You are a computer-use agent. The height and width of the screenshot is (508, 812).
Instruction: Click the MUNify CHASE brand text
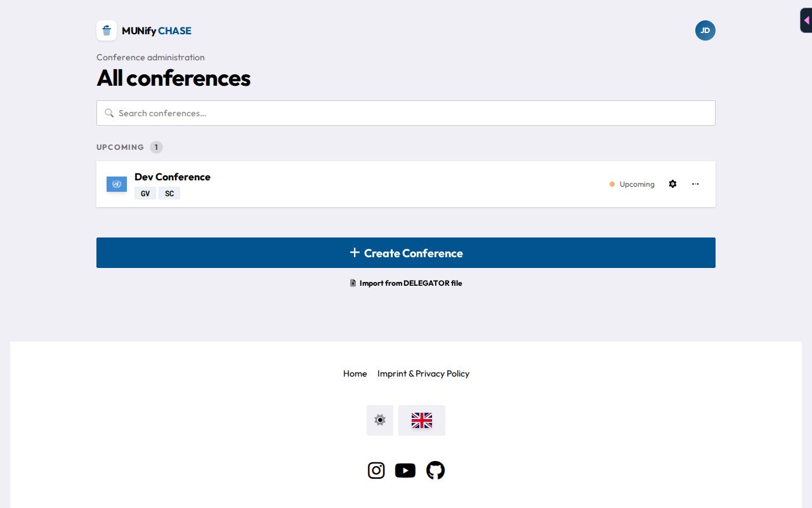157,30
